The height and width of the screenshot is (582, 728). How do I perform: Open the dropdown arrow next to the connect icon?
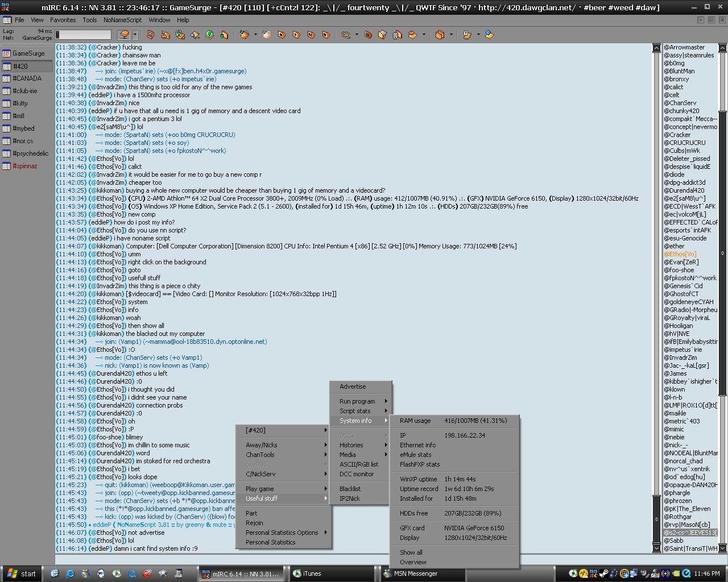[135, 35]
